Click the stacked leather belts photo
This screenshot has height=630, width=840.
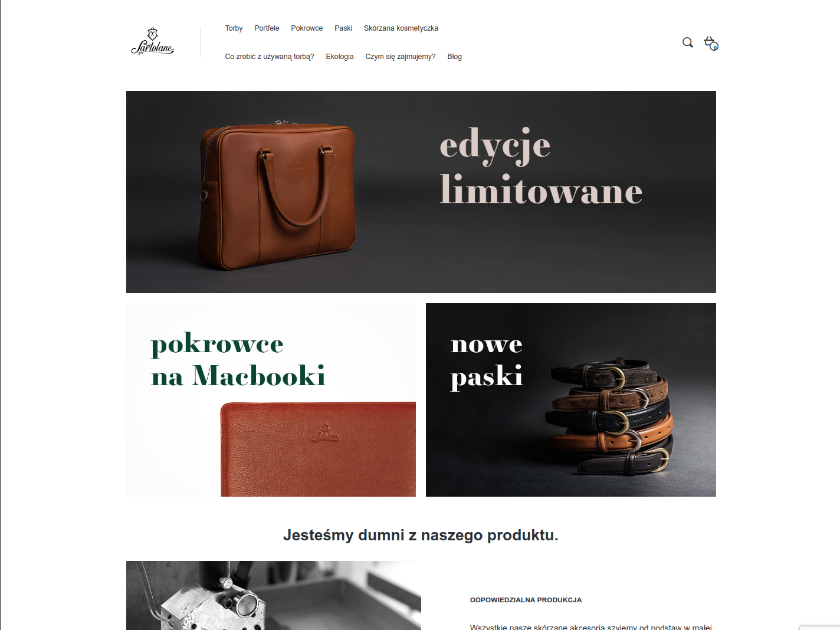tap(611, 415)
